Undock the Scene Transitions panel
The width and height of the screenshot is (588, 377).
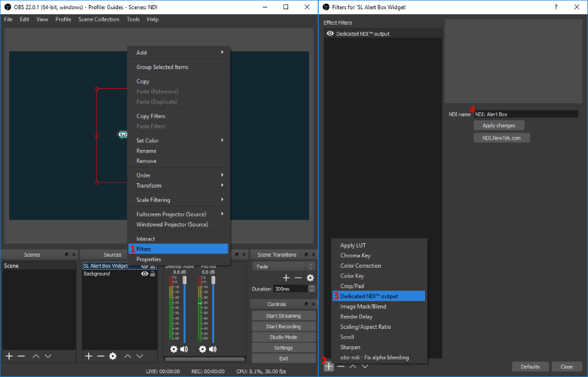coord(306,255)
